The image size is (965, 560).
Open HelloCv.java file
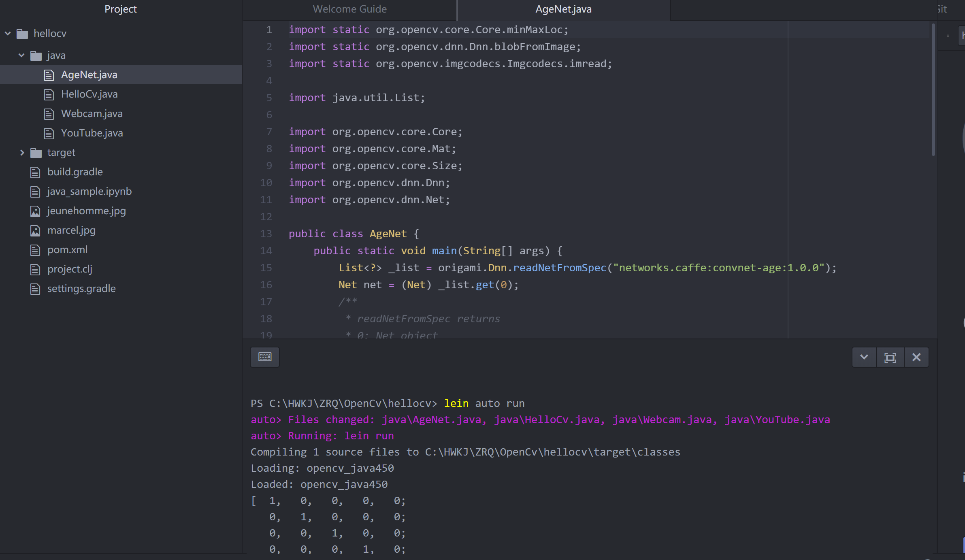pos(89,94)
